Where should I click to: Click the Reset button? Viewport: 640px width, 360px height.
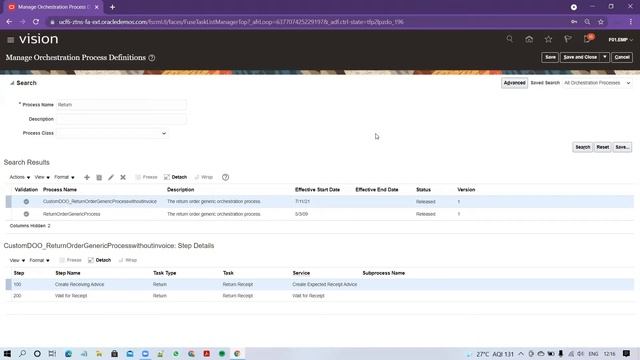coord(602,147)
